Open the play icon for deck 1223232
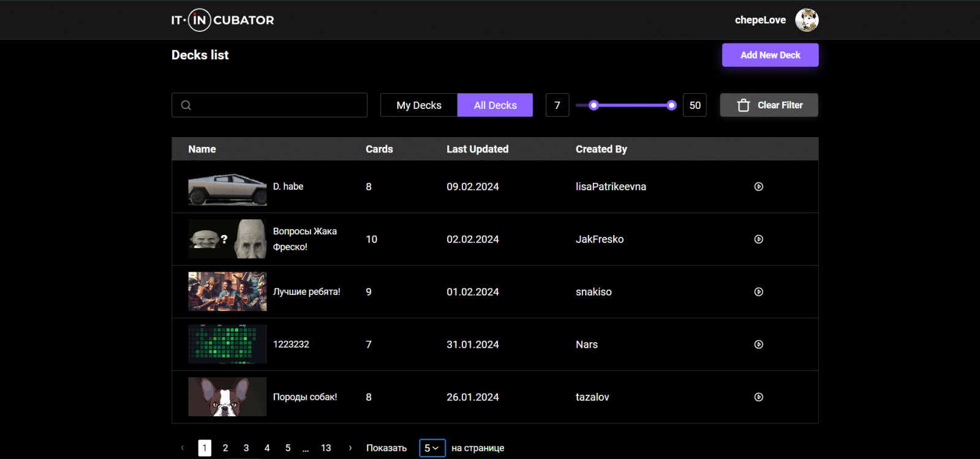 758,345
